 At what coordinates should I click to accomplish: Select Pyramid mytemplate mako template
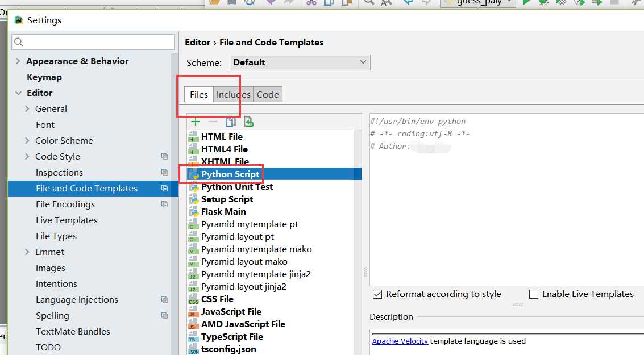[x=256, y=249]
